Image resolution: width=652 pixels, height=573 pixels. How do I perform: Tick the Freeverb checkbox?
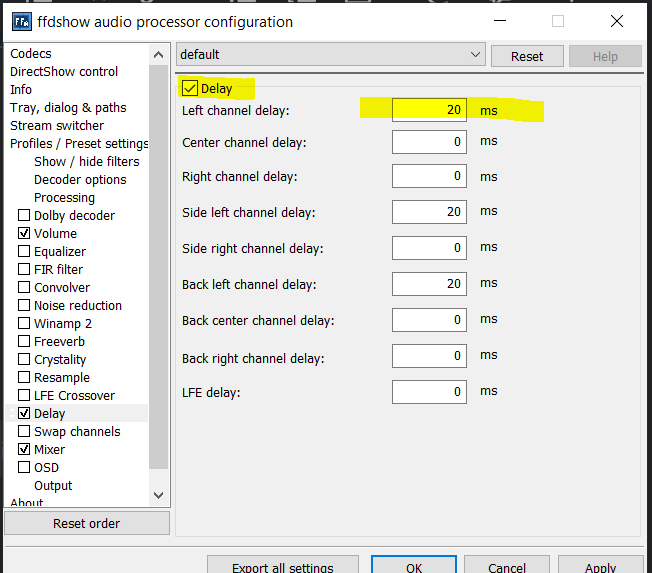24,341
